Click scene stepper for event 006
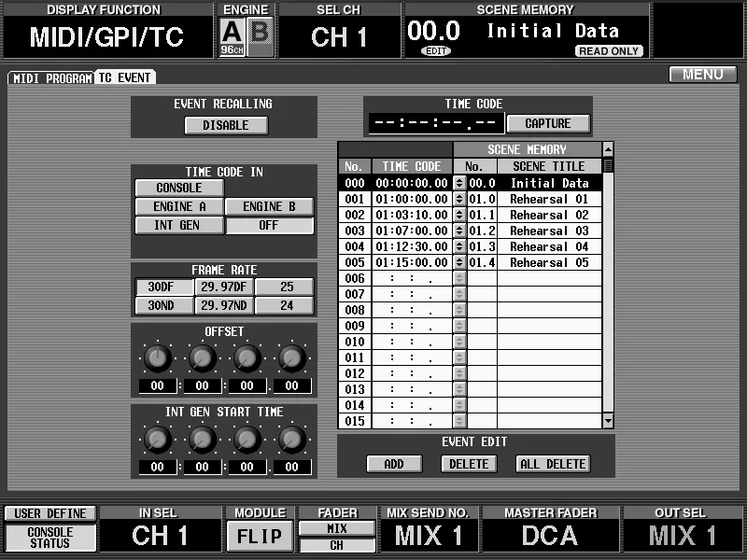This screenshot has width=747, height=560. 459,278
